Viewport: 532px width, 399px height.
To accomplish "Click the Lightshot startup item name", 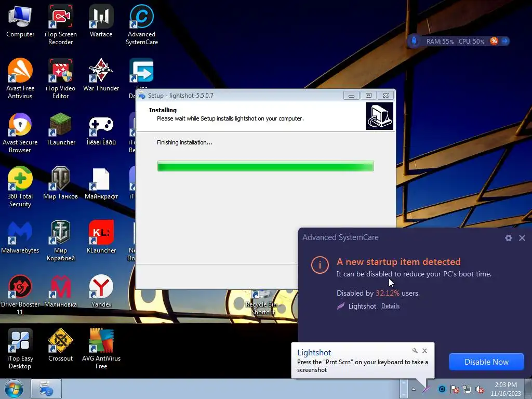I will (x=362, y=306).
